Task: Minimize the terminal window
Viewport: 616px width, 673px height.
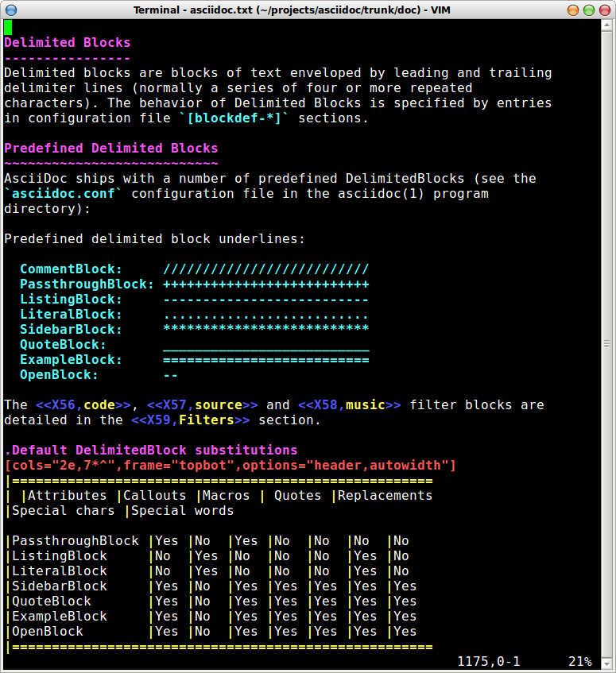Action: click(571, 10)
